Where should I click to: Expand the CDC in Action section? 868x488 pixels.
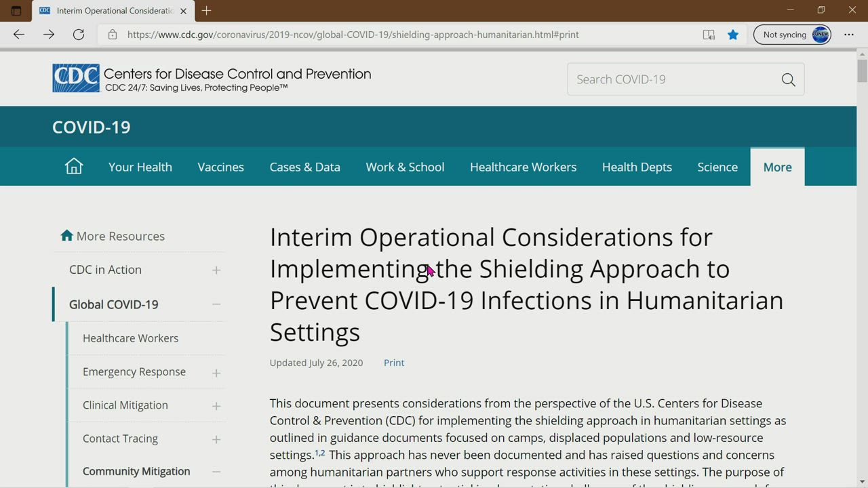tap(216, 270)
